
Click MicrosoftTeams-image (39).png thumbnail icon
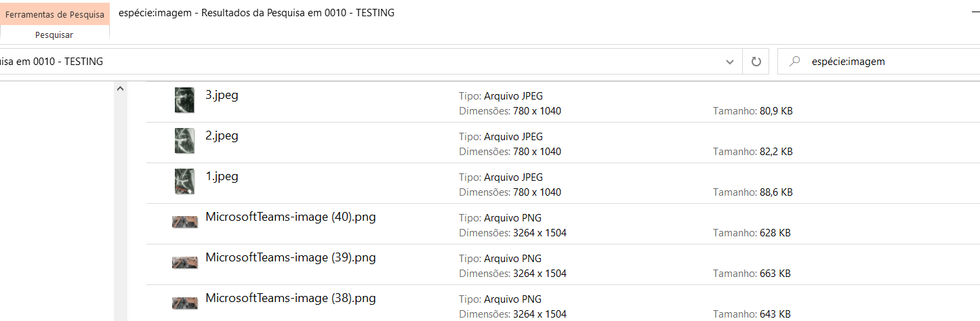184,262
